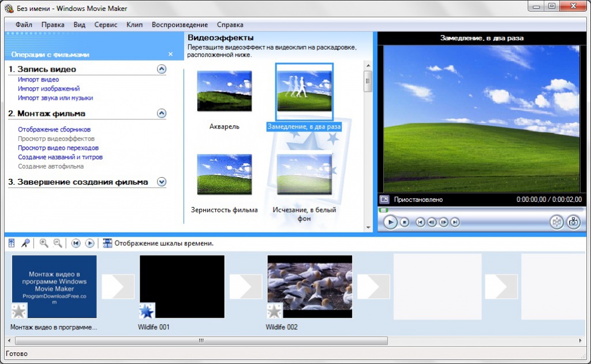591x364 pixels.
Task: Open the Файл menu
Action: (x=24, y=25)
